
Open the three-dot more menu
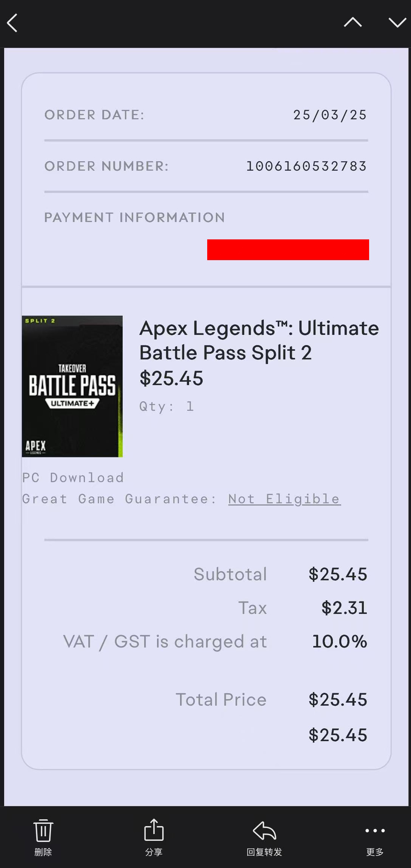tap(375, 831)
